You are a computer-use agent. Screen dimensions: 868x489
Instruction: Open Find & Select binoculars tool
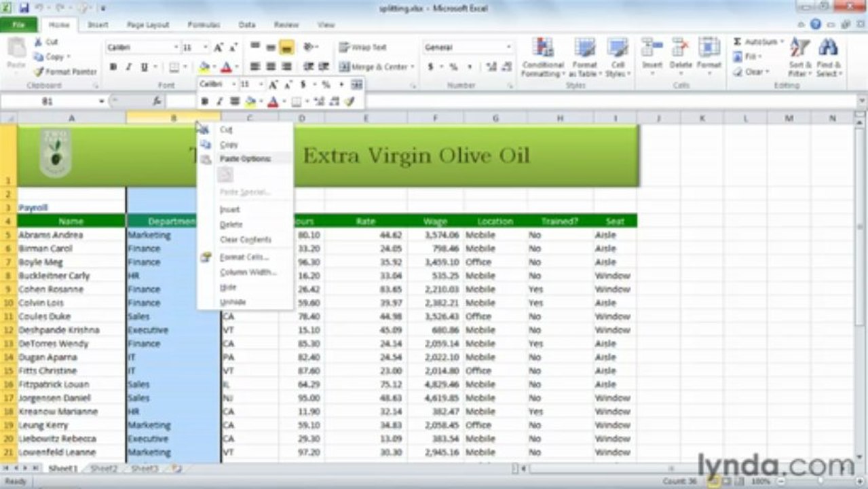tap(828, 57)
